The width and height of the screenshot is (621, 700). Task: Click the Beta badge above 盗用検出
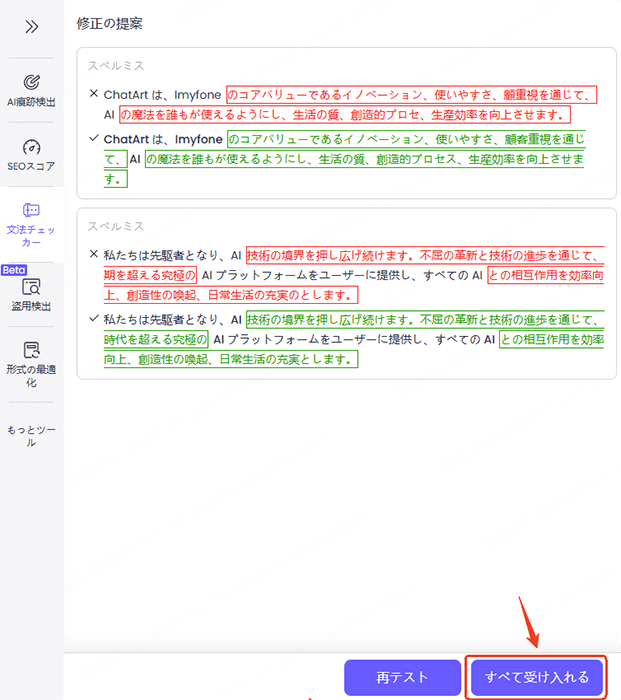[14, 270]
